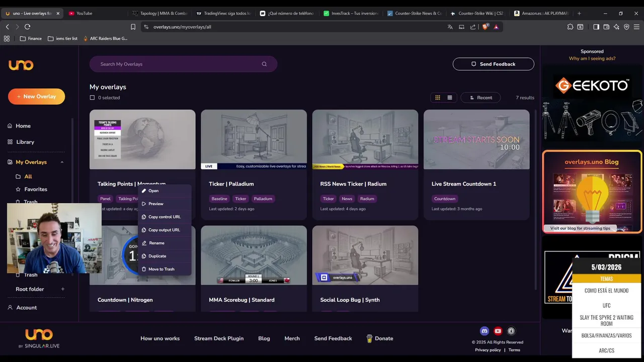Open the Recent sort dropdown
Image resolution: width=644 pixels, height=362 pixels.
tap(480, 98)
